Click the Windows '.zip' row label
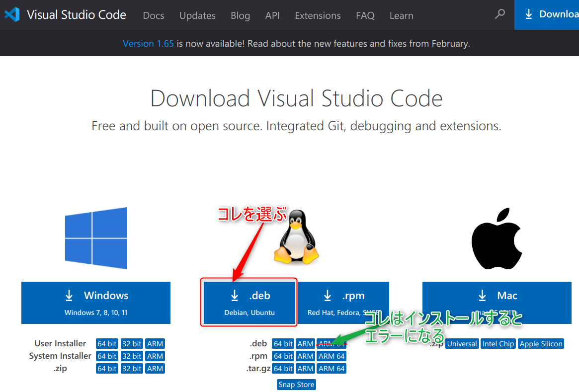Image resolution: width=579 pixels, height=392 pixels. [60, 368]
